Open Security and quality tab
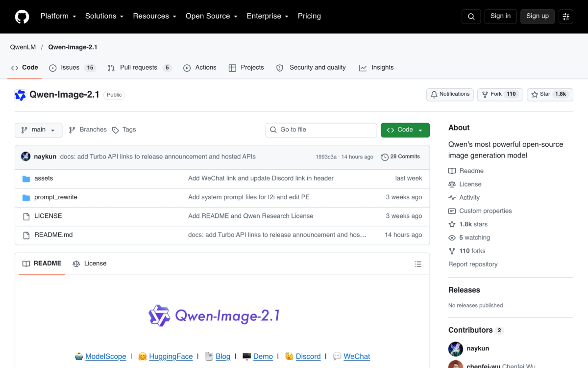This screenshot has width=588, height=368. coord(311,68)
